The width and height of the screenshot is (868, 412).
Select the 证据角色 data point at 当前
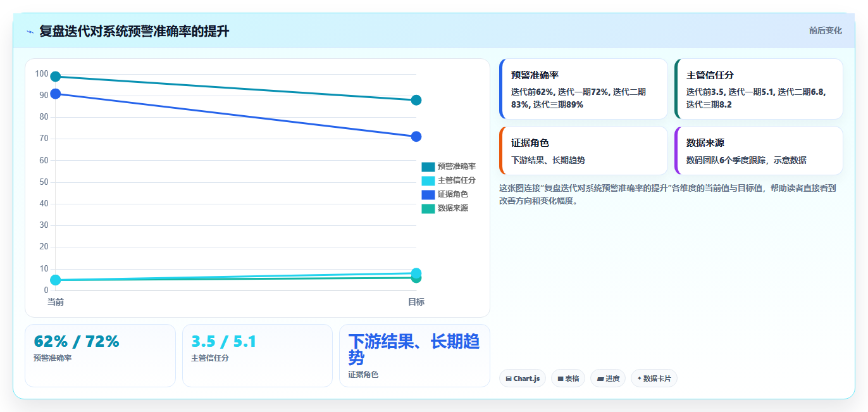click(x=56, y=94)
